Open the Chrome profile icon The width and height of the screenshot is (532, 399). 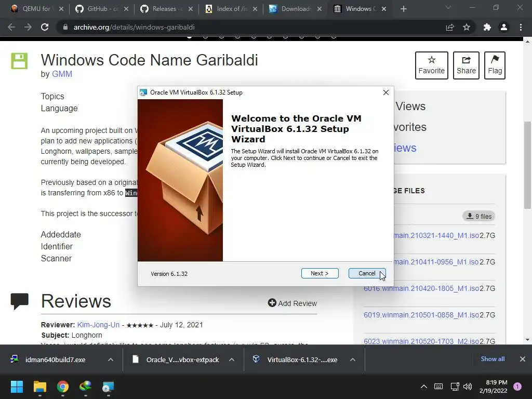click(x=504, y=27)
